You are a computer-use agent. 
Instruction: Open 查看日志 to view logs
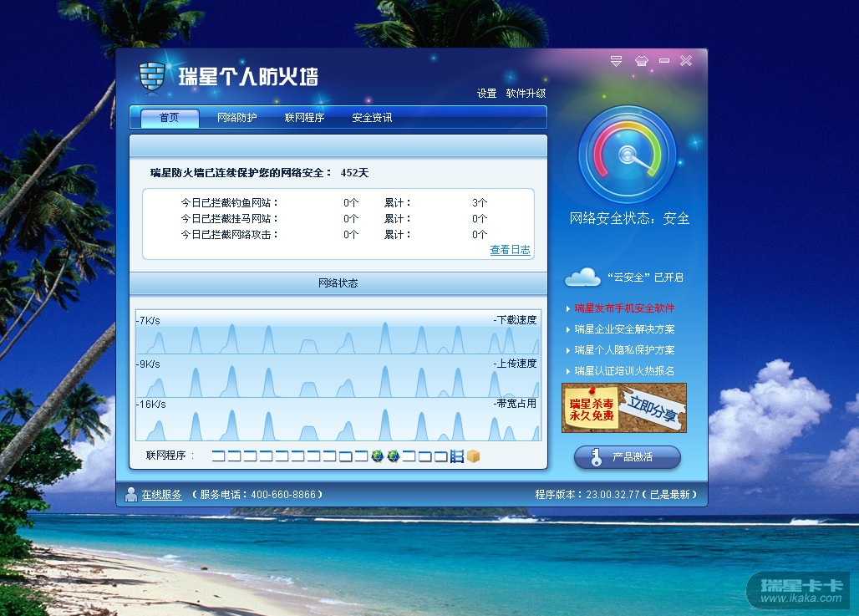point(510,249)
